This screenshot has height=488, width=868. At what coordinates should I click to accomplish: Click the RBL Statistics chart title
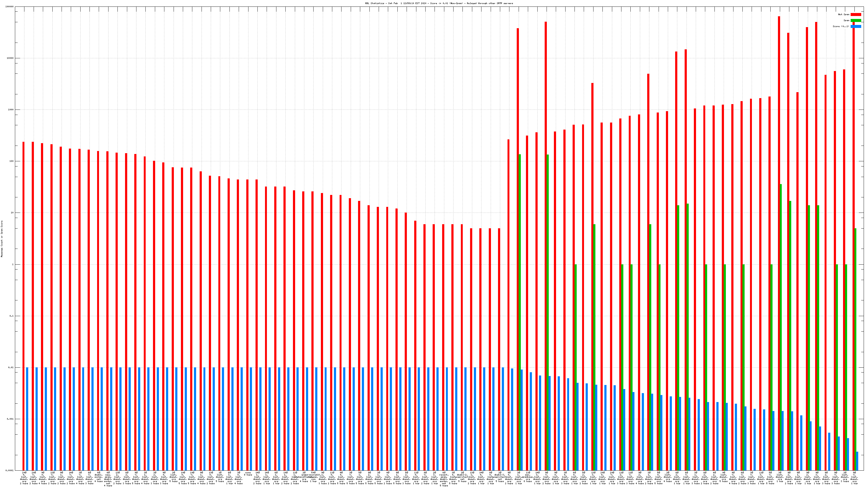point(439,3)
